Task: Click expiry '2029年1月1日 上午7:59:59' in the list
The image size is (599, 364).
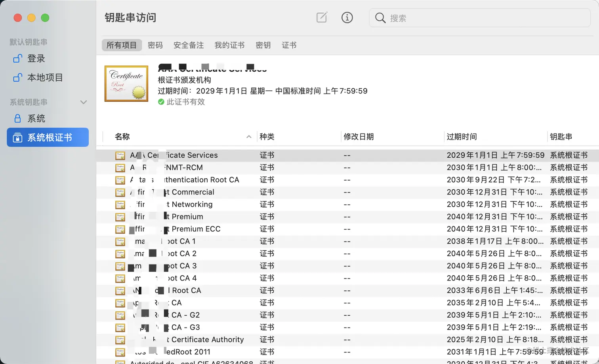Action: click(x=496, y=155)
